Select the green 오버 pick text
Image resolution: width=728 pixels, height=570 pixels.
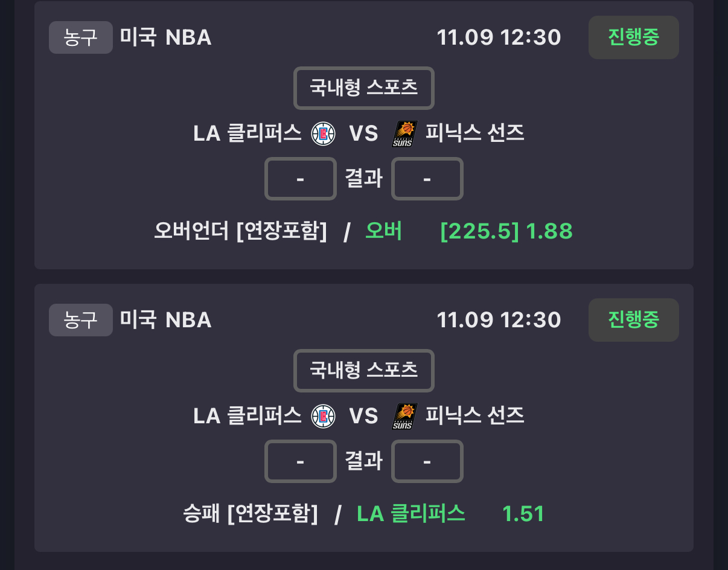click(384, 231)
